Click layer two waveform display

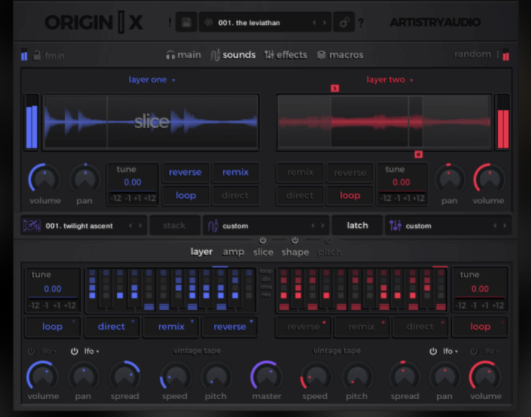[384, 122]
